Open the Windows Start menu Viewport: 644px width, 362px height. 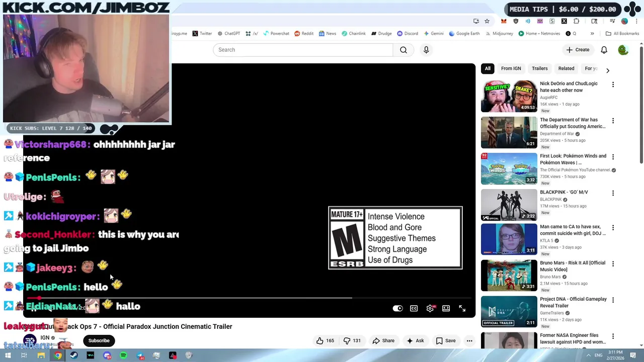coord(8,355)
